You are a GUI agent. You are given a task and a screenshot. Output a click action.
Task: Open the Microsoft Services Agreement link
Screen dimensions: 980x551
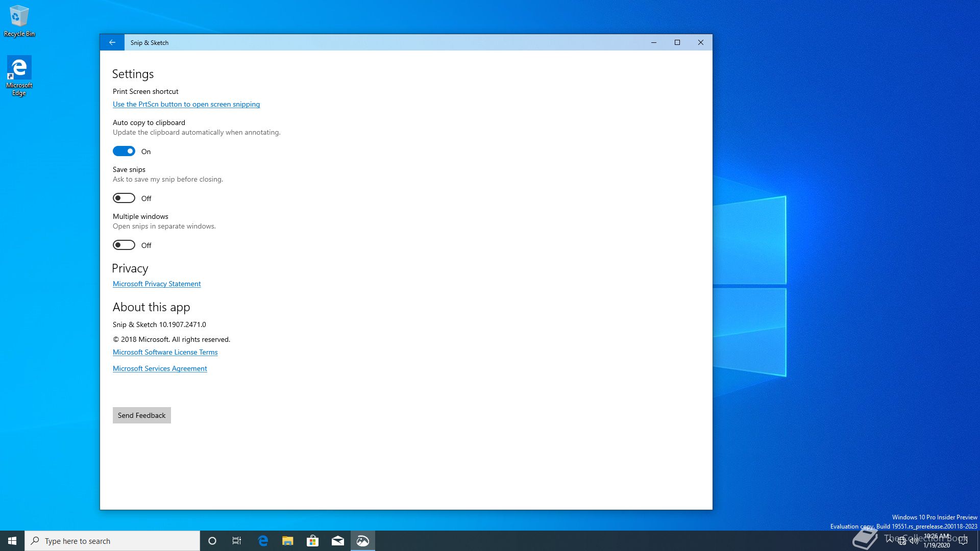(x=160, y=368)
